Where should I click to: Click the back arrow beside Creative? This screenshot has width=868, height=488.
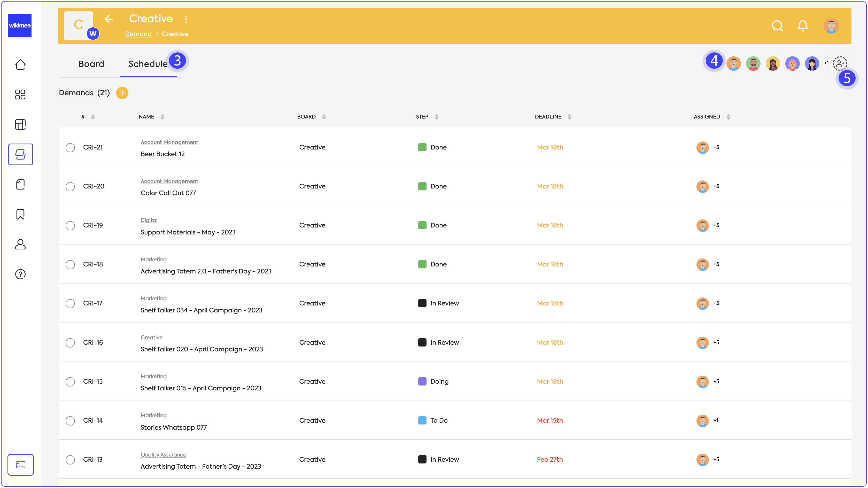tap(109, 19)
